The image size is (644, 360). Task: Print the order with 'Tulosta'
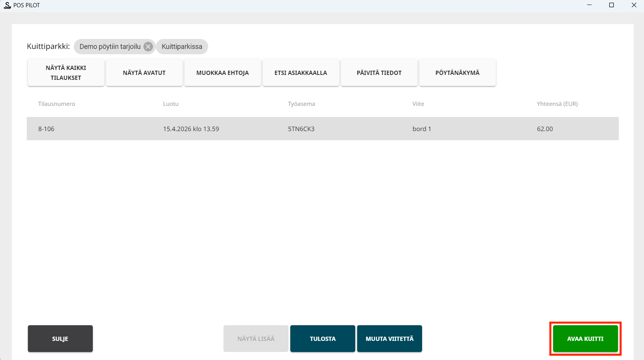[x=323, y=339]
